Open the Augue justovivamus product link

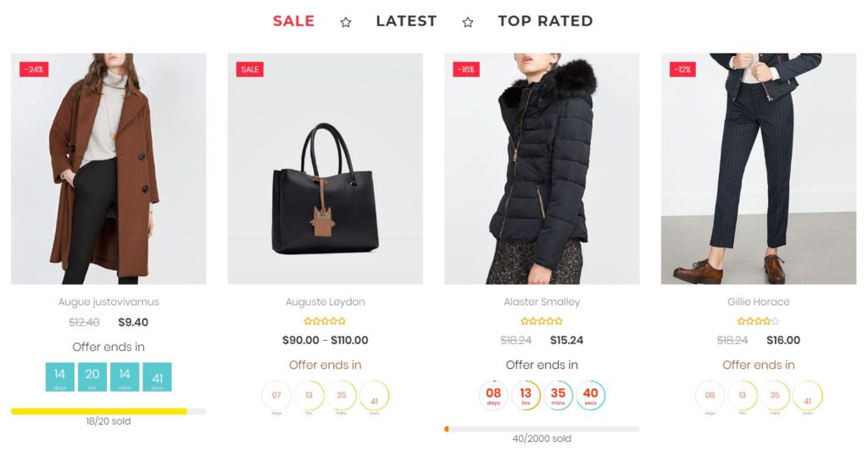tap(108, 302)
